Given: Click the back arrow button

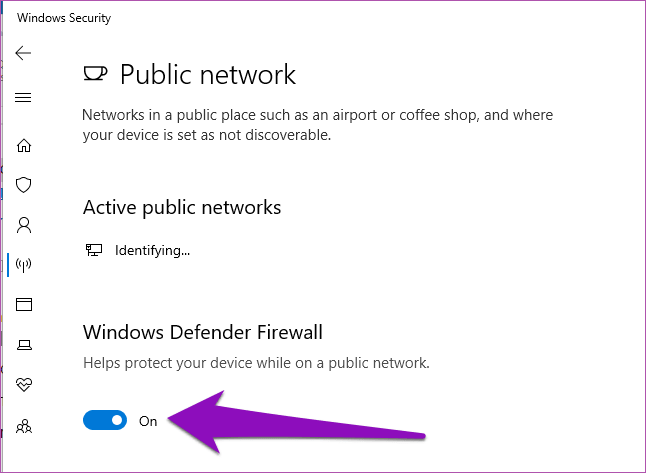Looking at the screenshot, I should click(23, 53).
